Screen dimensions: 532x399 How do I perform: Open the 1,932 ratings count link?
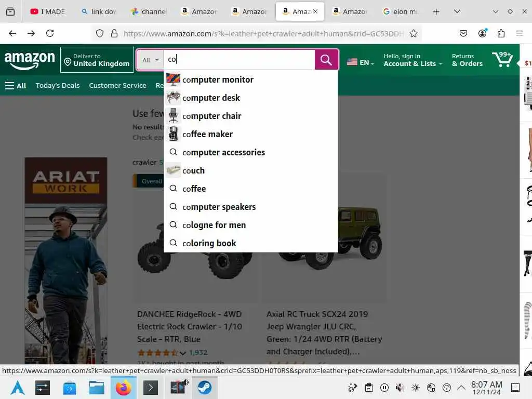coord(198,353)
